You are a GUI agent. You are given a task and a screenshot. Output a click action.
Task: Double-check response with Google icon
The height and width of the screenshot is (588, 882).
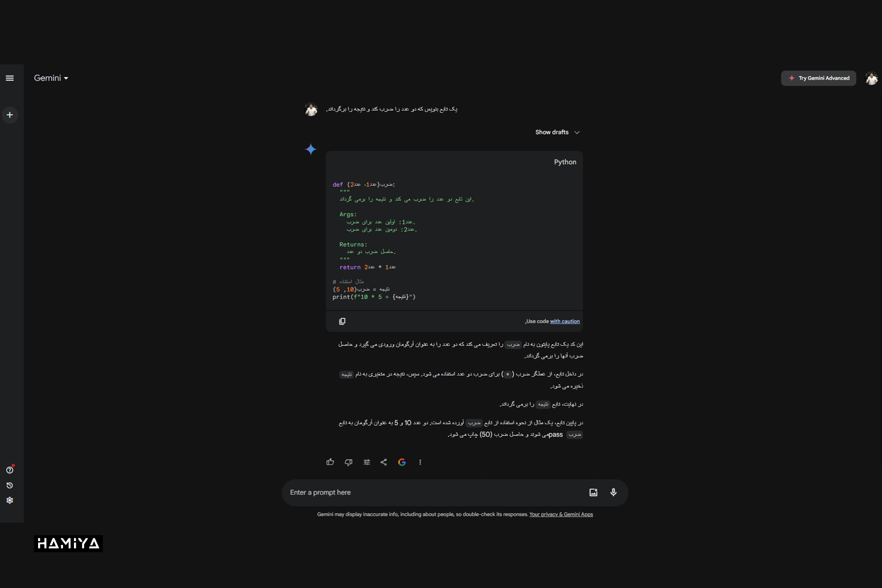point(402,462)
